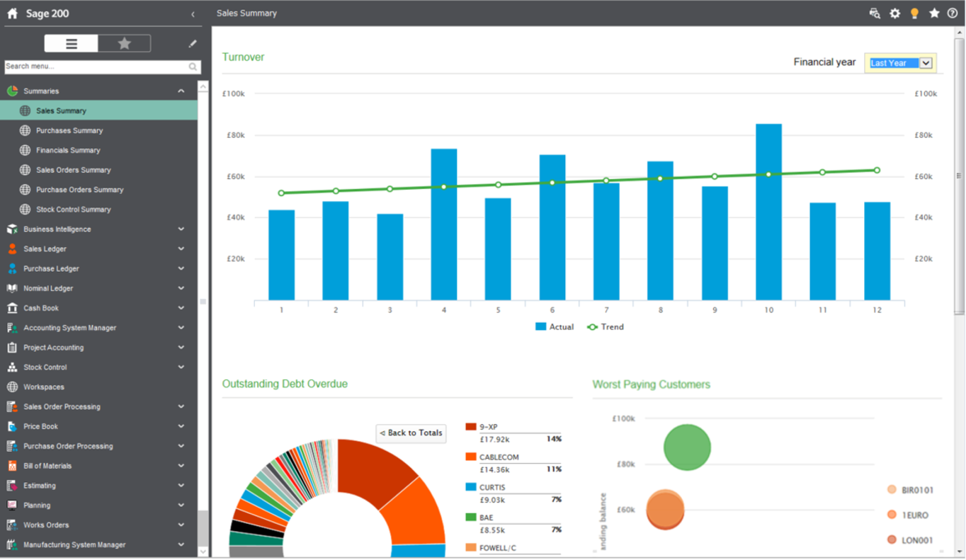Select the BAE debtor entry
This screenshot has height=560, width=966.
(x=513, y=523)
